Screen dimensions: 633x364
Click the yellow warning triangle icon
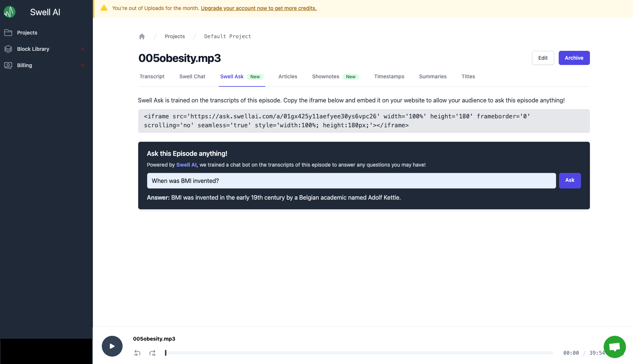pyautogui.click(x=104, y=7)
